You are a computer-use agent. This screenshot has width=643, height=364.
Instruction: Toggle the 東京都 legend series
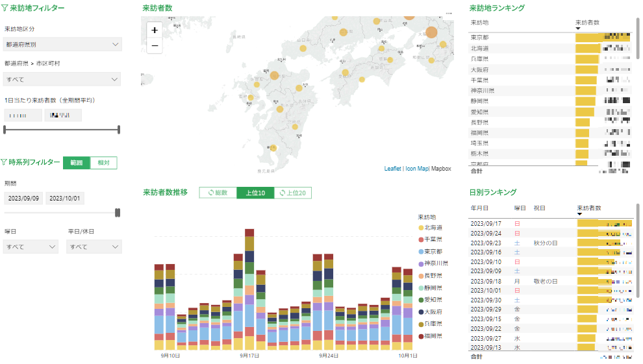pyautogui.click(x=430, y=251)
